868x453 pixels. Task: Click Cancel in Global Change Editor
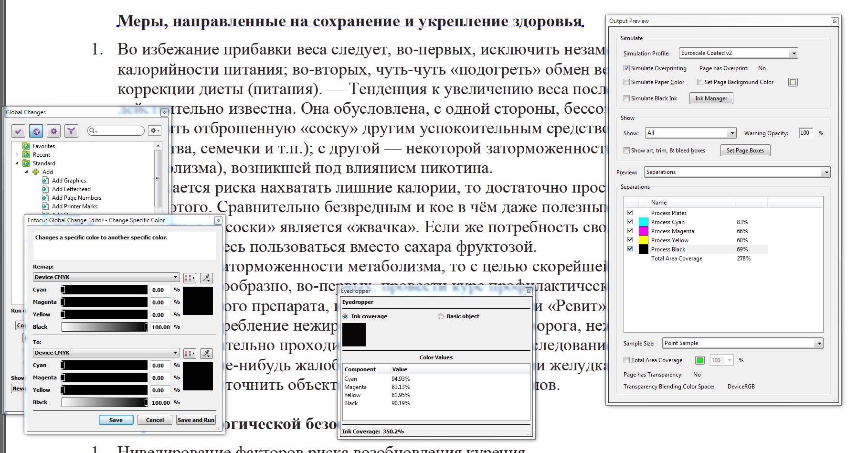click(x=155, y=420)
